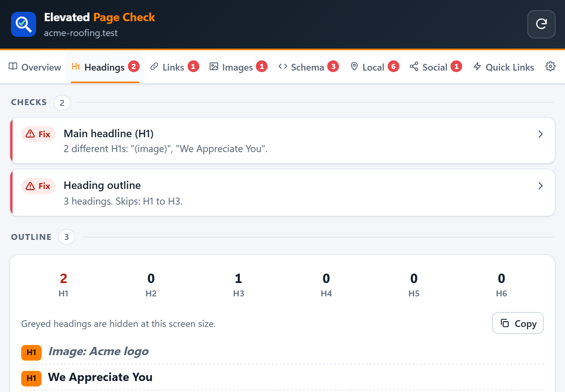Copy the heading outline
This screenshot has width=565, height=392.
(x=518, y=323)
